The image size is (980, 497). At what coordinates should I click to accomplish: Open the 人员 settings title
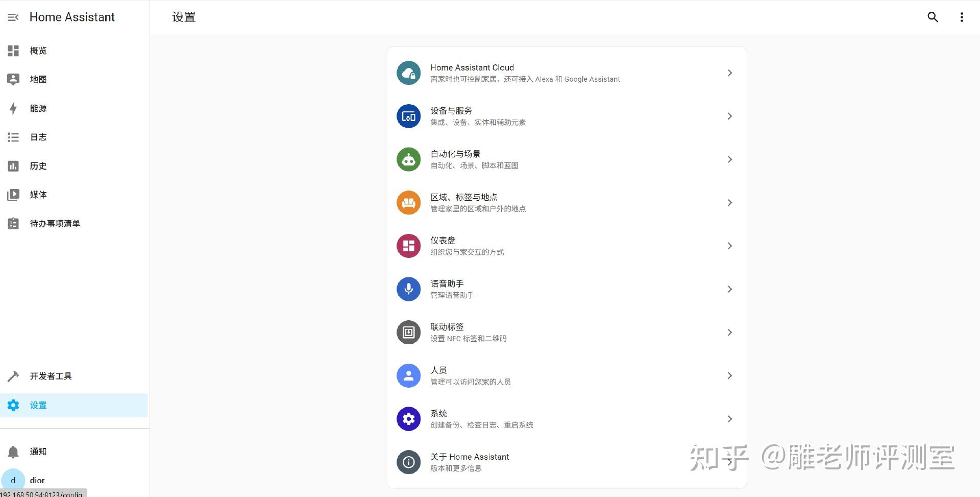pyautogui.click(x=439, y=370)
